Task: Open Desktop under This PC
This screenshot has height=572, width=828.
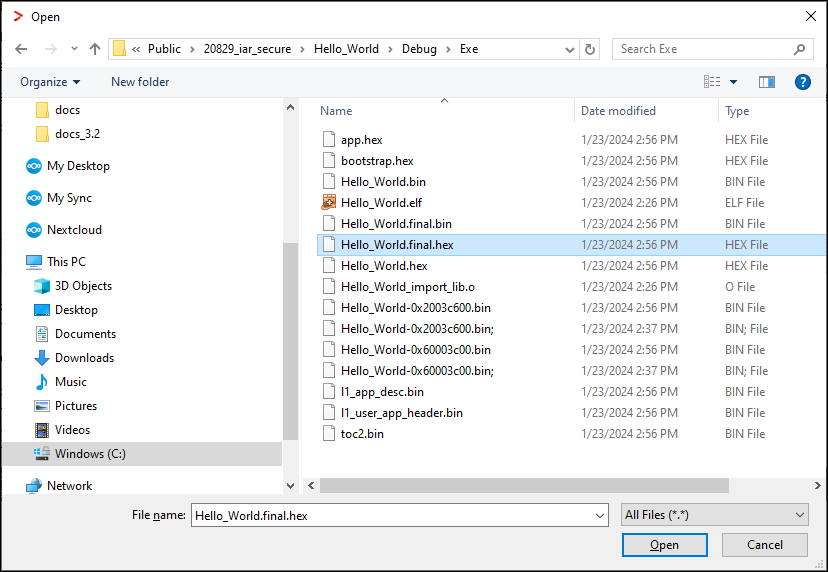Action: coord(66,310)
